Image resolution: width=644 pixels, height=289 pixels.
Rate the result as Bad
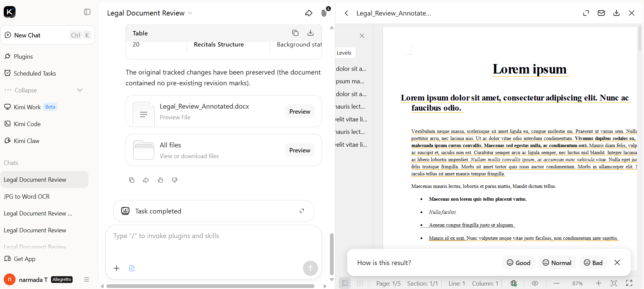[x=593, y=262]
